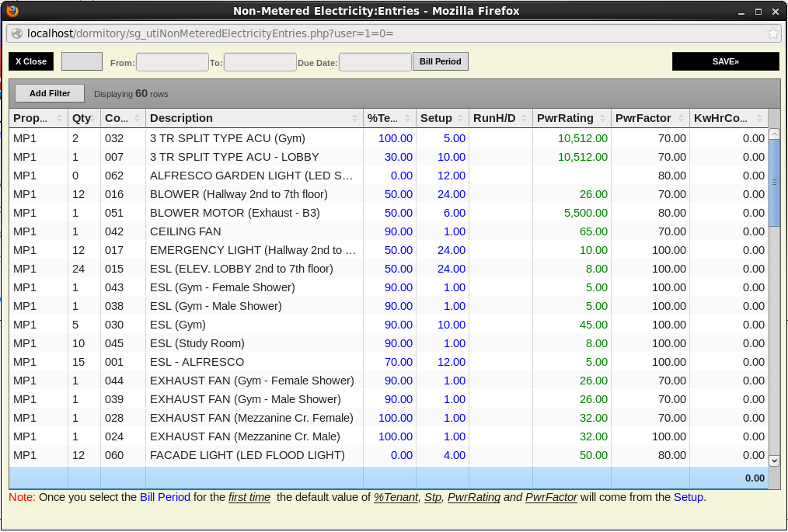788x532 pixels.
Task: Click the sort arrows on the RunH/D column
Action: (525, 119)
